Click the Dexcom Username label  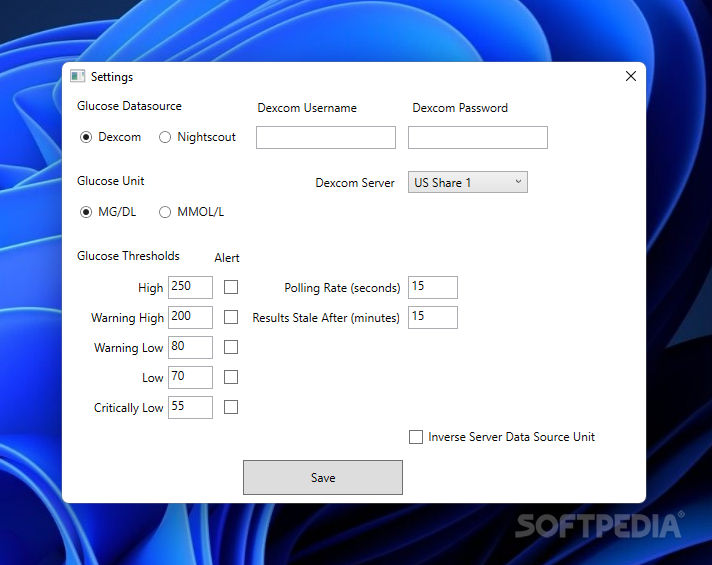[x=307, y=108]
